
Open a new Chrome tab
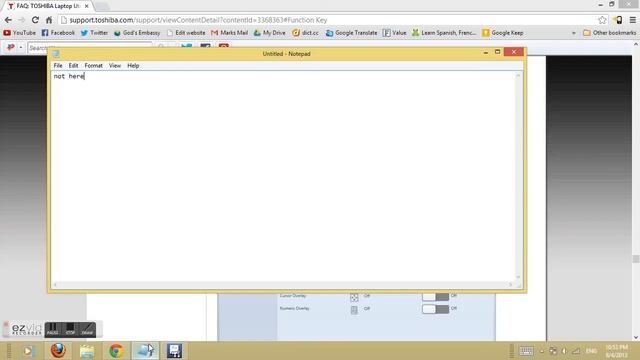coord(102,7)
